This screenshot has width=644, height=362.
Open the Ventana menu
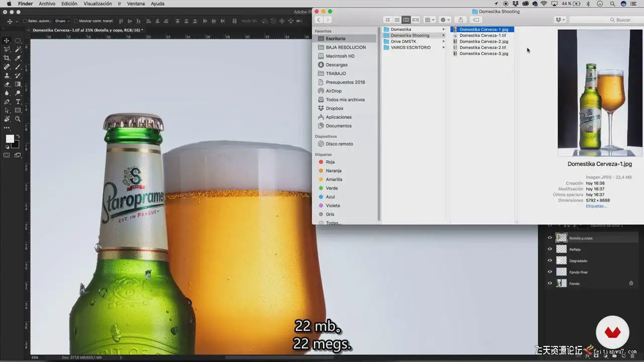136,4
